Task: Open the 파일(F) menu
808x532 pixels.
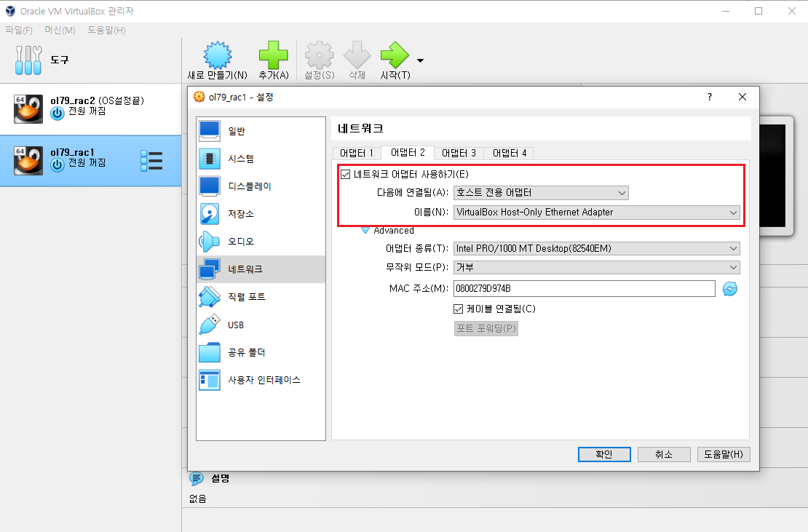Action: click(18, 30)
